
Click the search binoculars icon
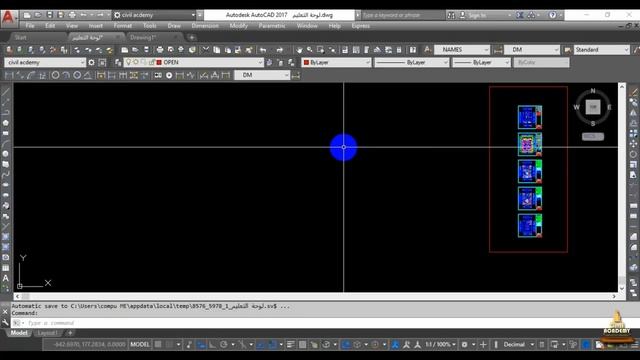click(x=451, y=15)
